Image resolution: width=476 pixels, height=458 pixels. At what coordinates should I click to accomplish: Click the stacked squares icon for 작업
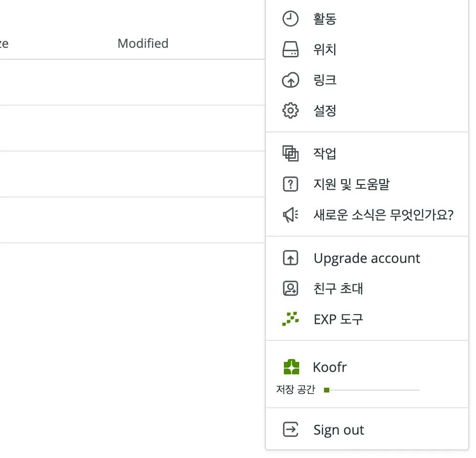[x=291, y=153]
